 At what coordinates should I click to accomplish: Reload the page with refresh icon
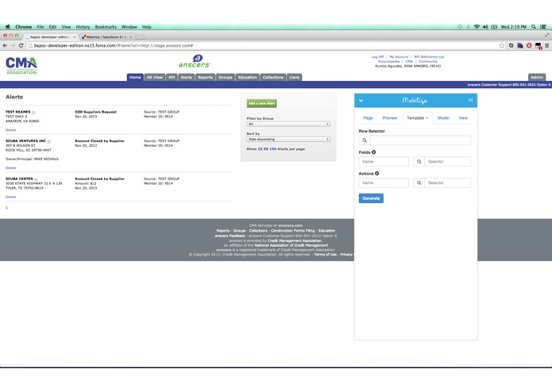click(x=21, y=46)
